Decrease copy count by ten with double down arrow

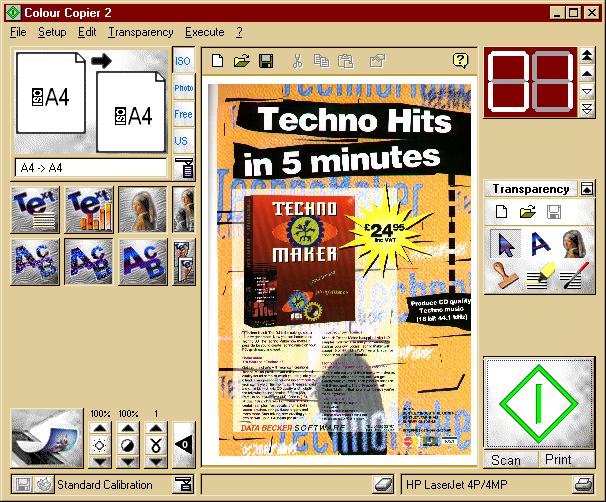click(587, 109)
